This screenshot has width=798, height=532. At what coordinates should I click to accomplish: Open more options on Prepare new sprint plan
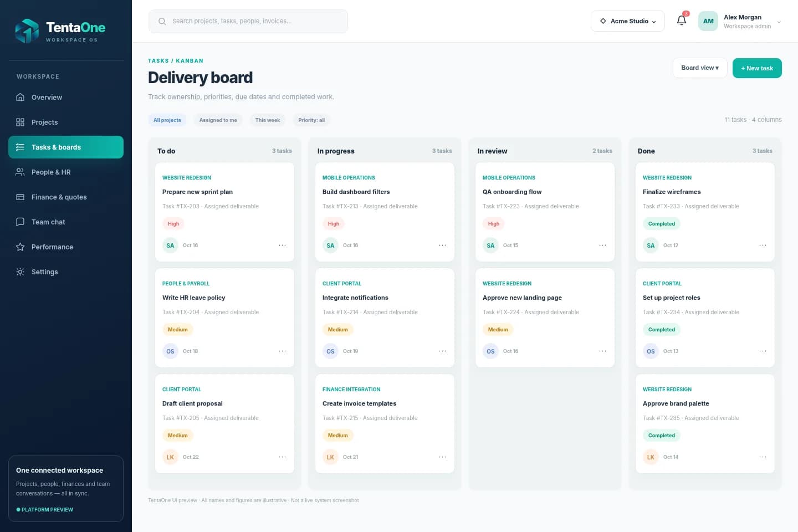[282, 245]
